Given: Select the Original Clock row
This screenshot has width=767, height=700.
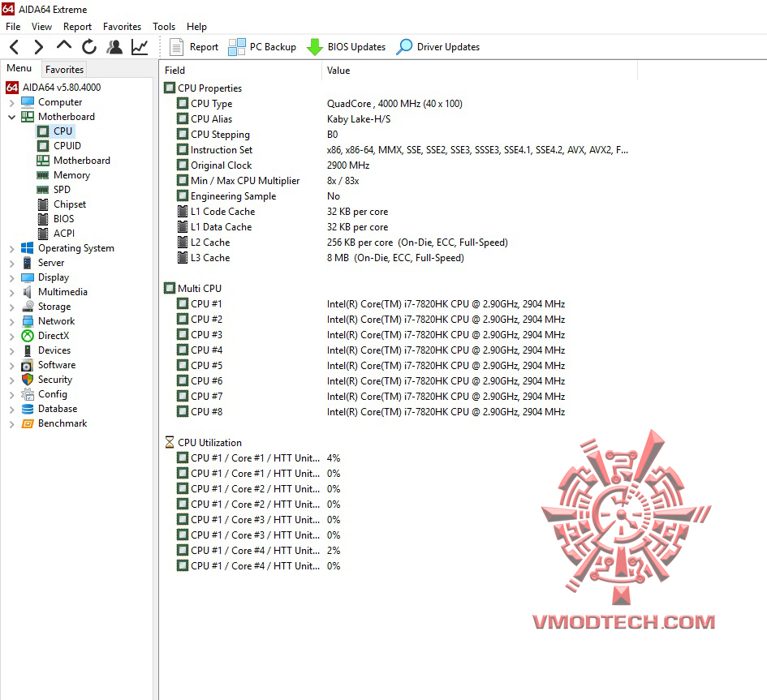Looking at the screenshot, I should [273, 165].
